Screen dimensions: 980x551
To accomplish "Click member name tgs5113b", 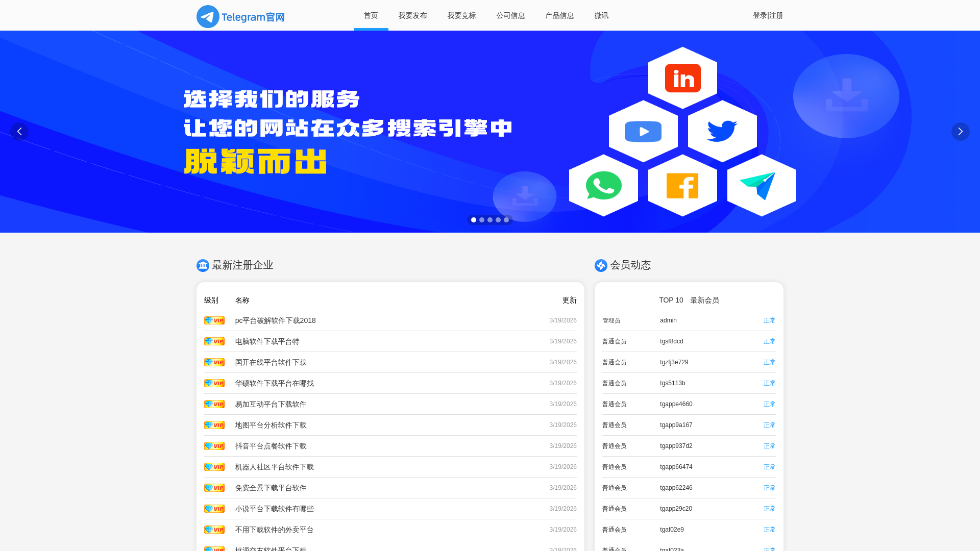I will [x=673, y=383].
